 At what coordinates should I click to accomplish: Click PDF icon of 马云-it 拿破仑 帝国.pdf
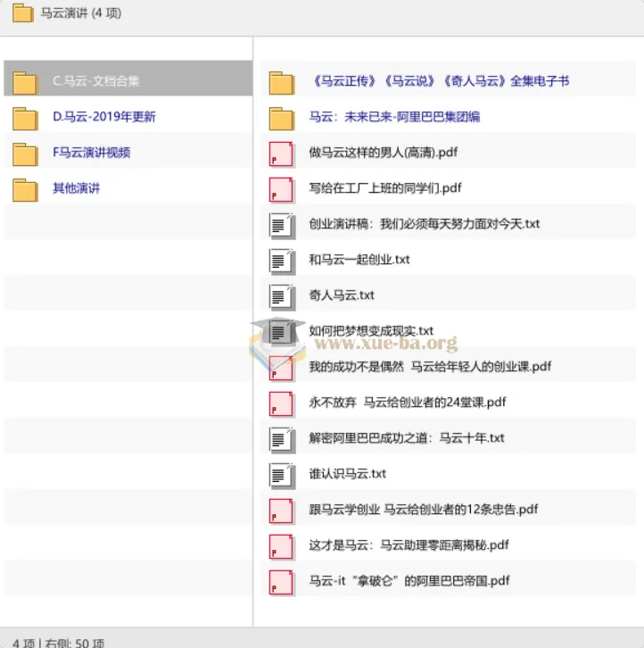281,583
